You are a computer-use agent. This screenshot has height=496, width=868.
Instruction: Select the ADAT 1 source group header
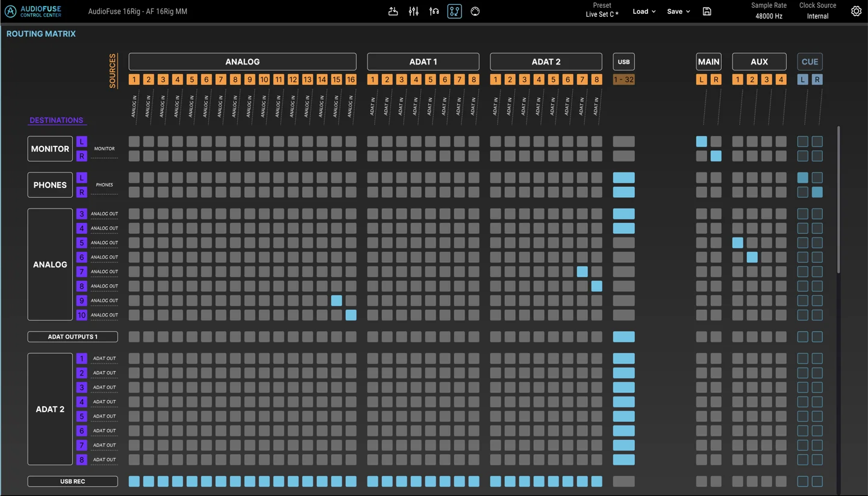click(x=423, y=61)
